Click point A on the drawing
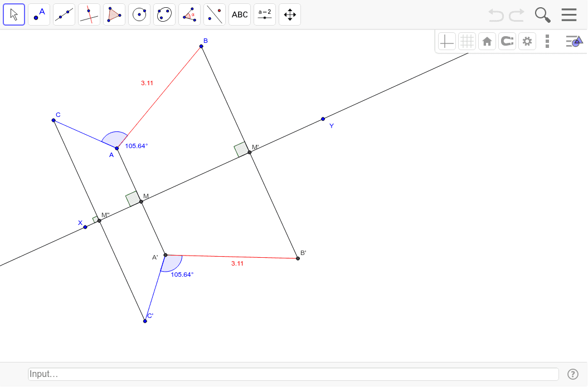The image size is (588, 387). [117, 148]
